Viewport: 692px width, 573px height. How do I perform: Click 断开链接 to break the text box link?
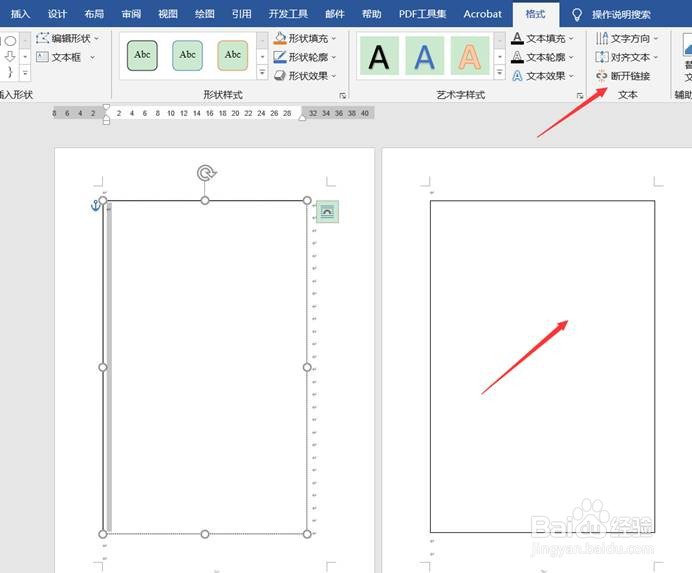[623, 75]
